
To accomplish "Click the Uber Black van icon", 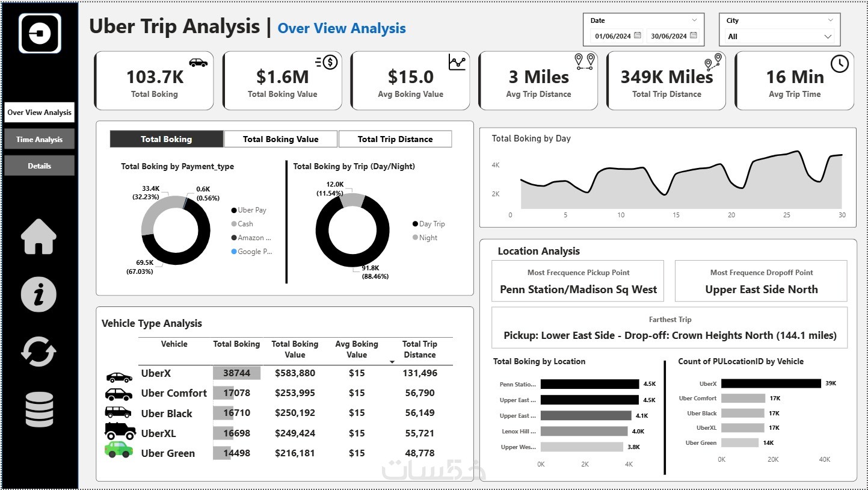I will point(118,412).
